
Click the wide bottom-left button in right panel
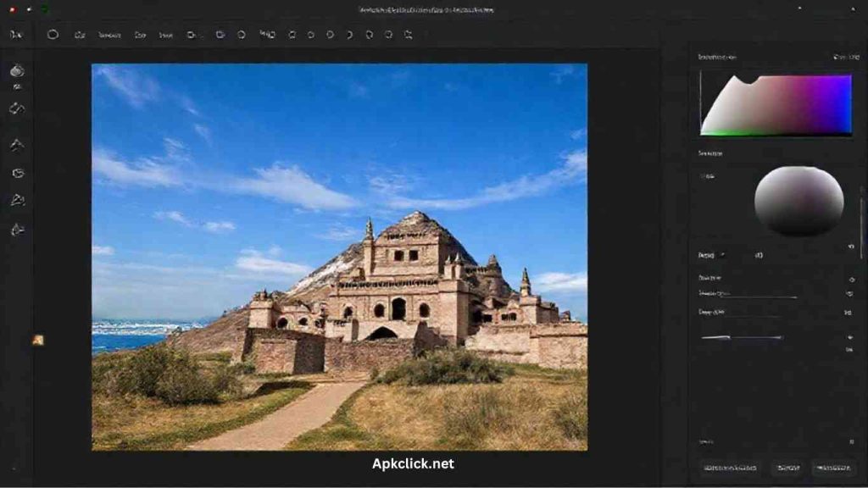(731, 467)
